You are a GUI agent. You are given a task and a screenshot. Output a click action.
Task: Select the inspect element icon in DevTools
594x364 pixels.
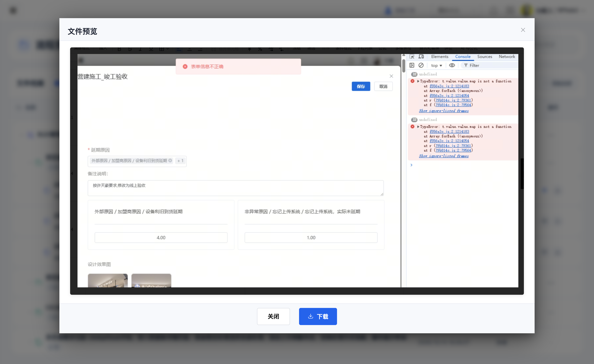tap(412, 56)
